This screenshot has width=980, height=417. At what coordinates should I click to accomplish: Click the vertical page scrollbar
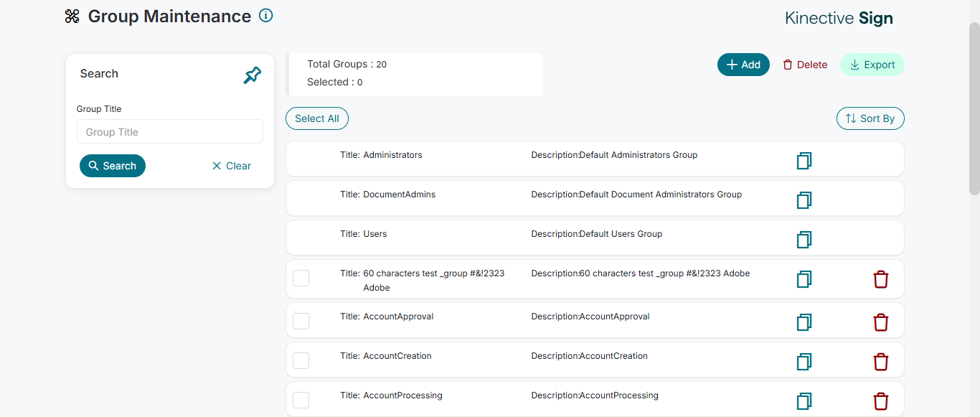coord(974,108)
